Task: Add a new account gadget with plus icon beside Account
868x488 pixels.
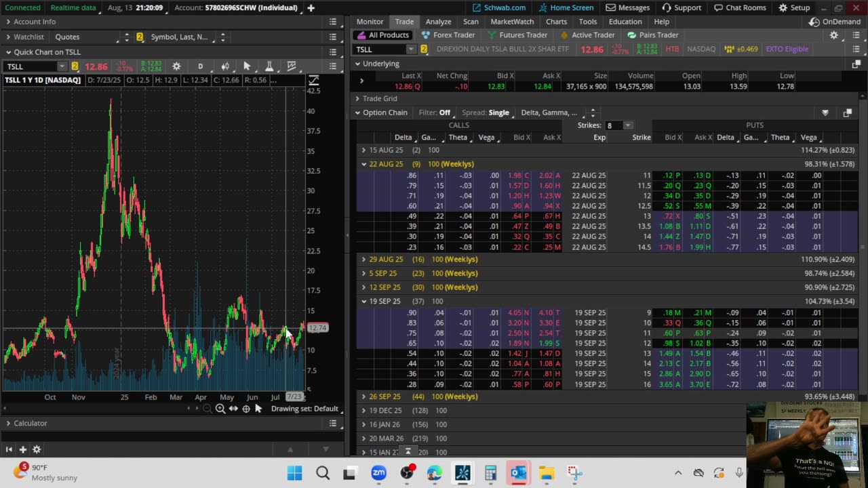Action: [311, 7]
